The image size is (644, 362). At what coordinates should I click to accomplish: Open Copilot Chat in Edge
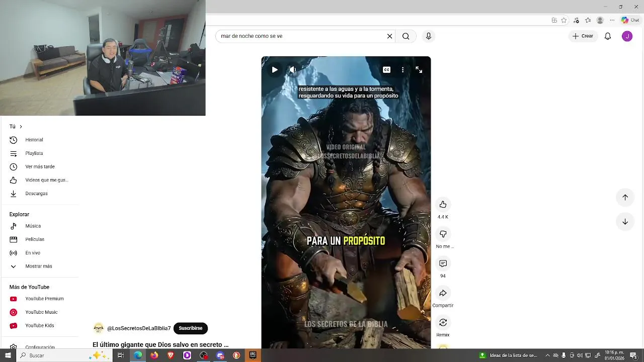click(630, 21)
